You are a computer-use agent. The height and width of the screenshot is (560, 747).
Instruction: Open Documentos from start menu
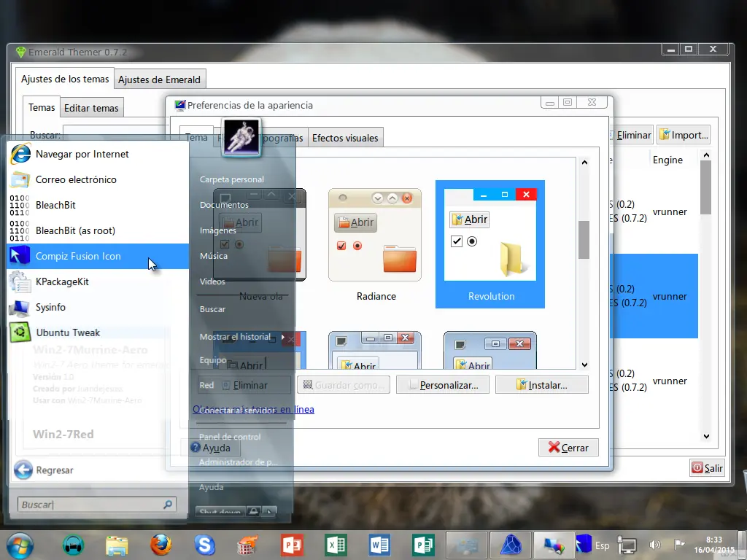224,205
